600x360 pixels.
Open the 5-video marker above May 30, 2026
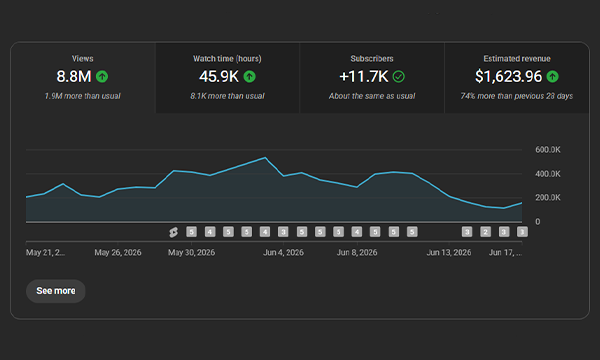point(191,232)
